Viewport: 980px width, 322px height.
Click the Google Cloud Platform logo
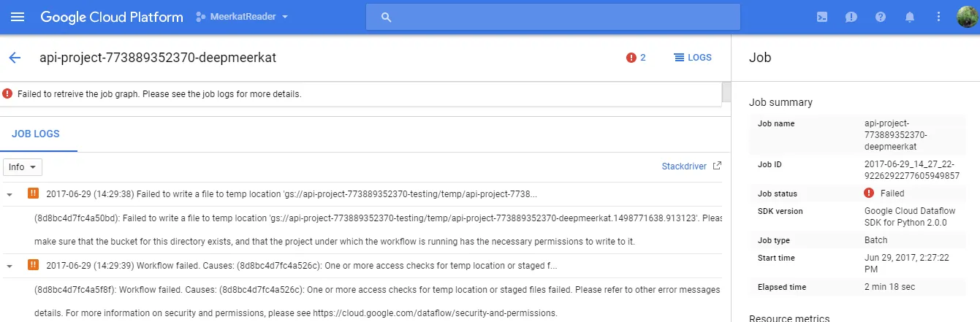point(112,17)
